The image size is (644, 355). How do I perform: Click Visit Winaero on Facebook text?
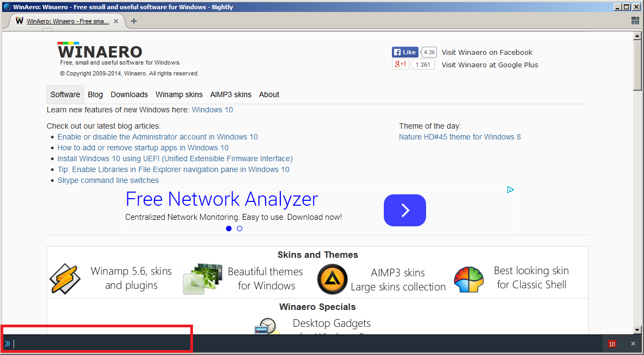(x=487, y=52)
